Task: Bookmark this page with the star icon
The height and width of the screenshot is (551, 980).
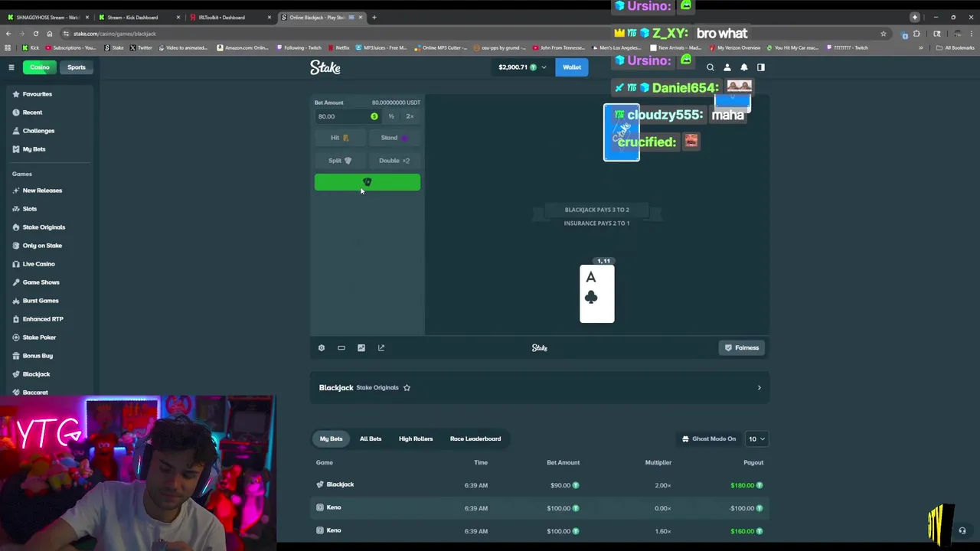Action: pos(883,34)
